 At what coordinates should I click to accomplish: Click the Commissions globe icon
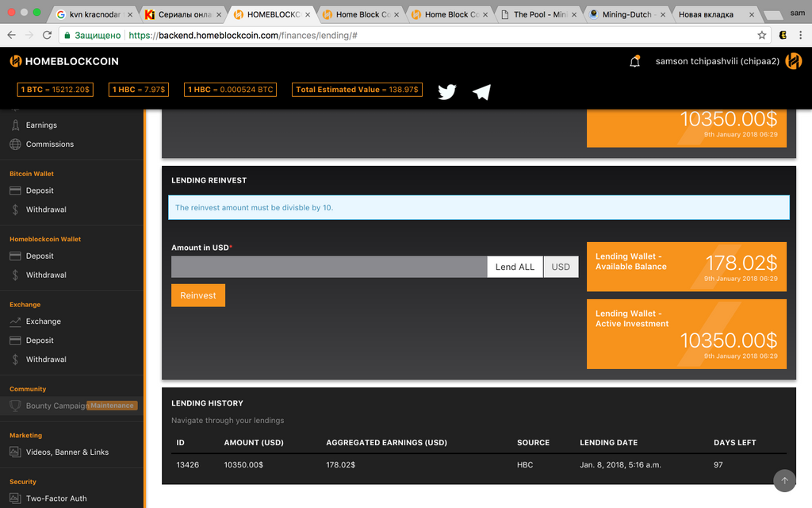tap(16, 144)
